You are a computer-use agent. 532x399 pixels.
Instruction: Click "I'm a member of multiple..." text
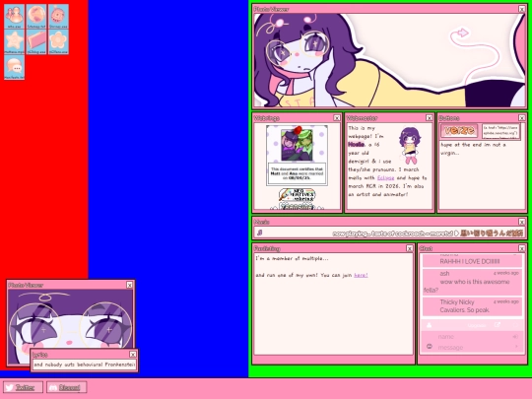[x=292, y=258]
